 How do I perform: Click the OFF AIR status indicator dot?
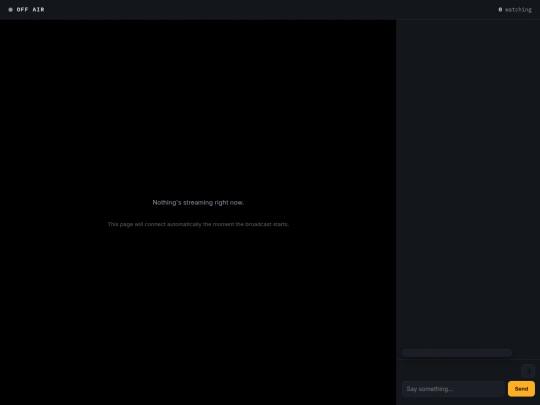[x=10, y=10]
